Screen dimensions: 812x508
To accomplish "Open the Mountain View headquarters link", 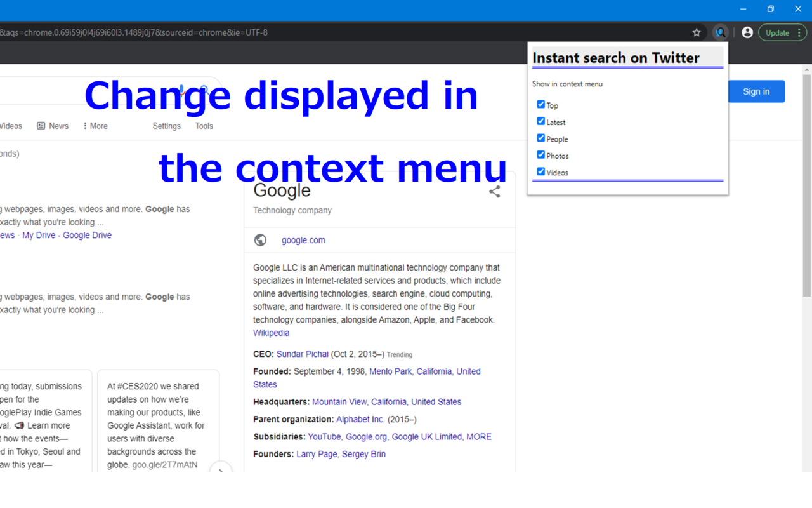I will [x=339, y=402].
